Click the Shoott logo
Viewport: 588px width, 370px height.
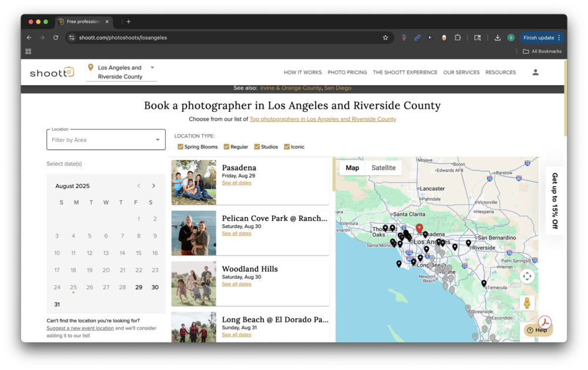(52, 72)
